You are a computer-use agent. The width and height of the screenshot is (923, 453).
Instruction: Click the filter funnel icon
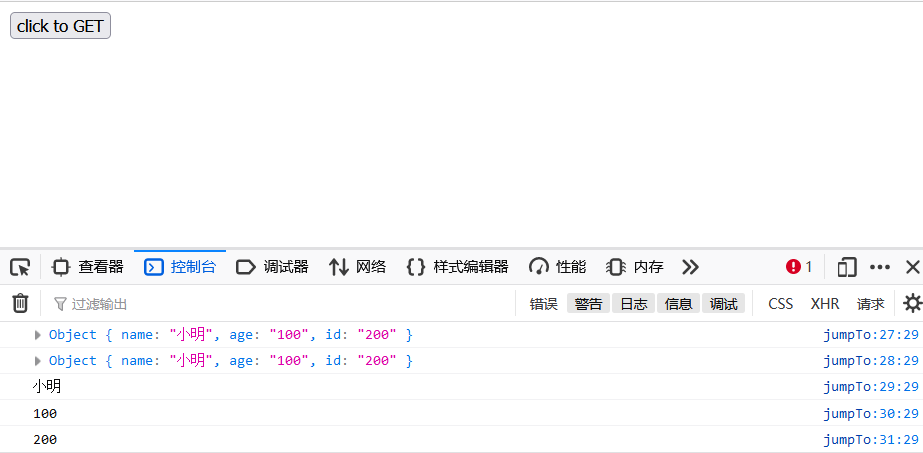pyautogui.click(x=59, y=304)
